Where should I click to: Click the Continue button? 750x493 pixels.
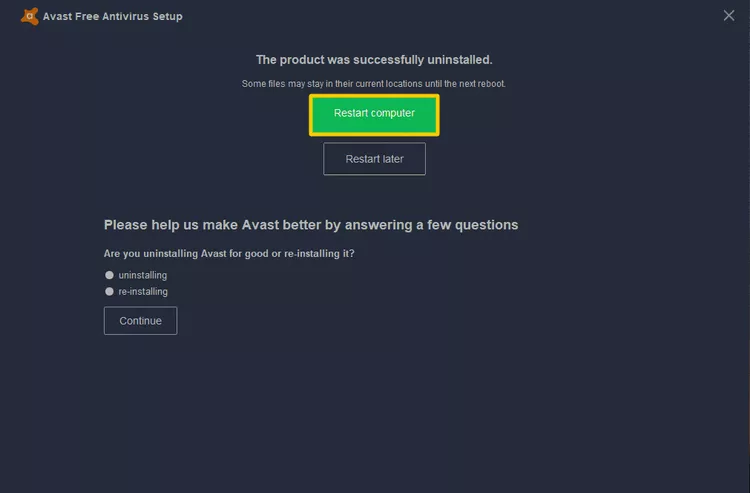point(141,320)
